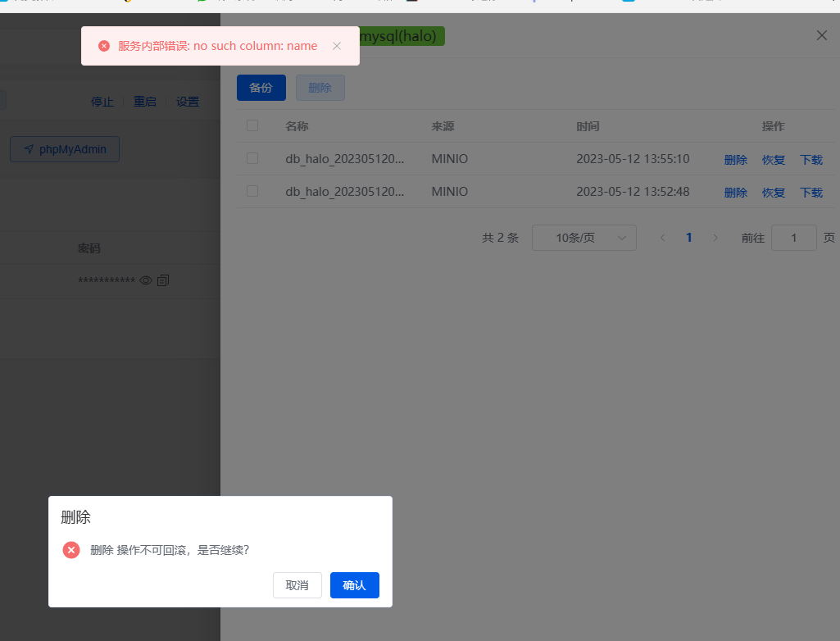Viewport: 840px width, 641px height.
Task: Restart the service with 重启
Action: pyautogui.click(x=145, y=101)
